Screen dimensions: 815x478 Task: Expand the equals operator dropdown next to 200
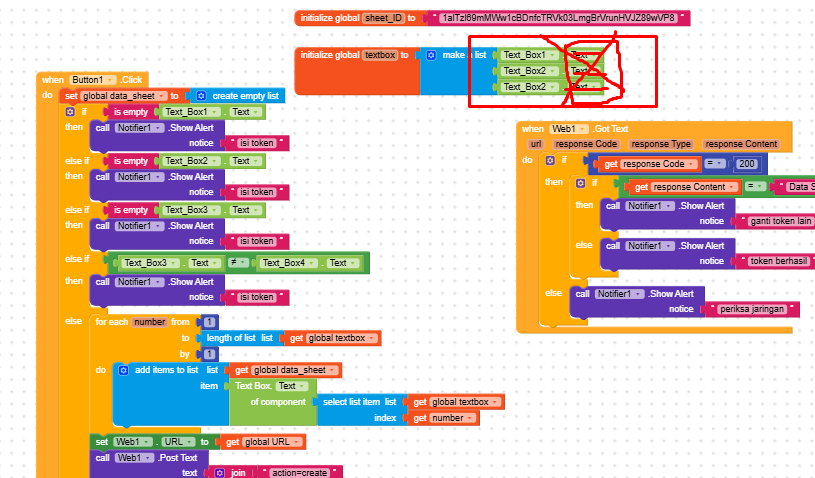click(x=715, y=164)
